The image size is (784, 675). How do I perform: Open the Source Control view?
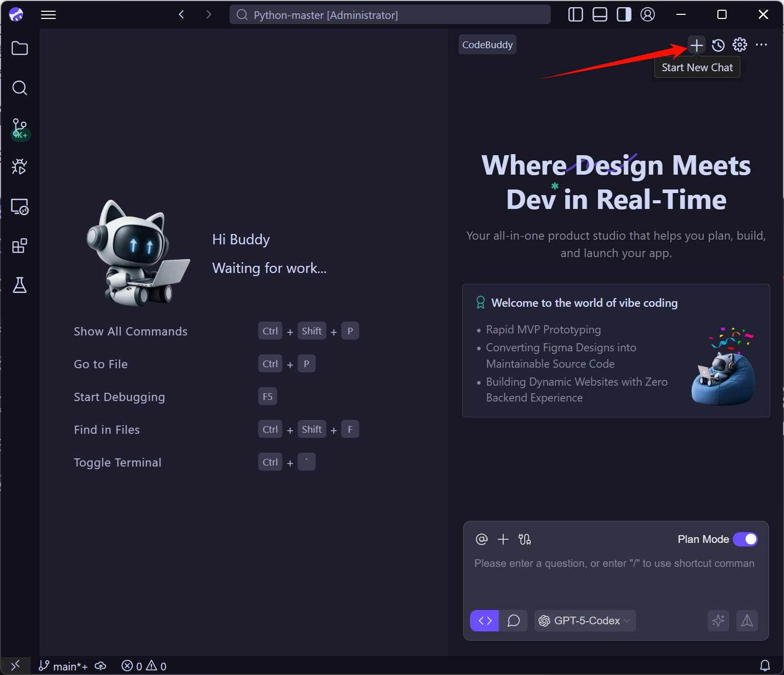coord(19,128)
